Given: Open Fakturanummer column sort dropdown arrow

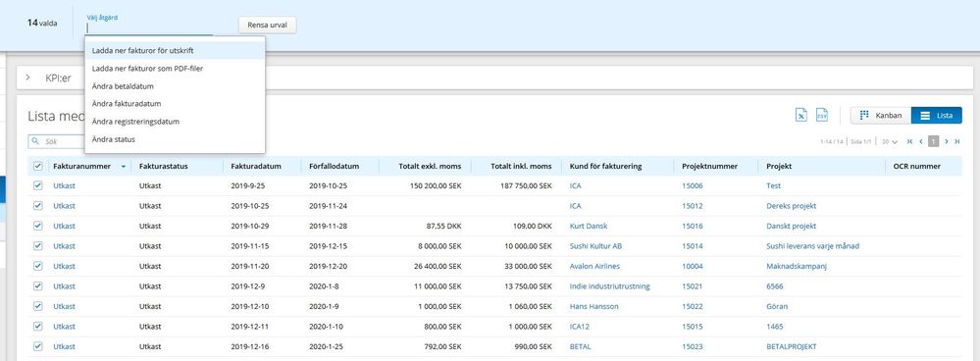Looking at the screenshot, I should coord(124,167).
